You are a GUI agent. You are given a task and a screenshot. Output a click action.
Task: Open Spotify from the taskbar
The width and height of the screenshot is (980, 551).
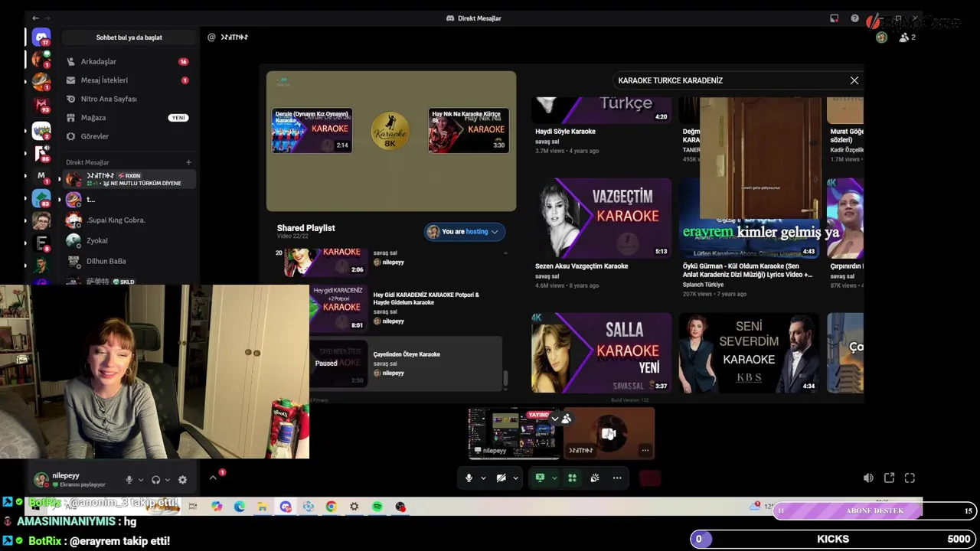pos(377,507)
